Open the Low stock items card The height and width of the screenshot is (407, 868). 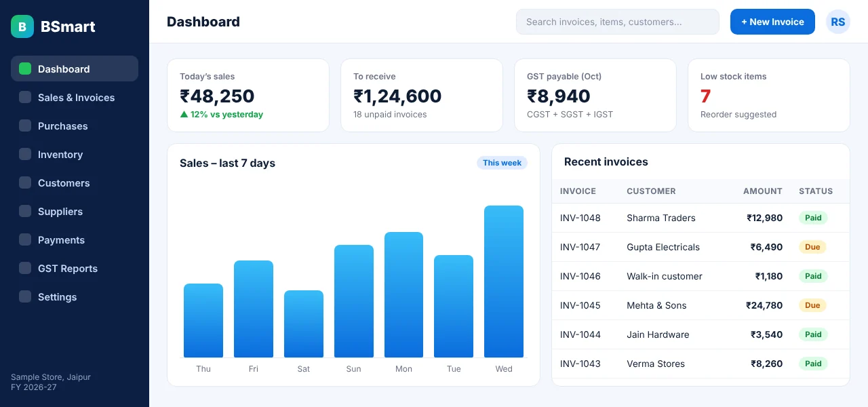pos(769,95)
